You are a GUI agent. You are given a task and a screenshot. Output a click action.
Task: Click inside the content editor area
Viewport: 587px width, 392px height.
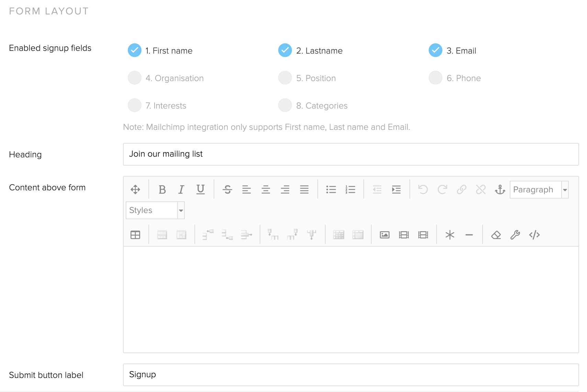350,299
